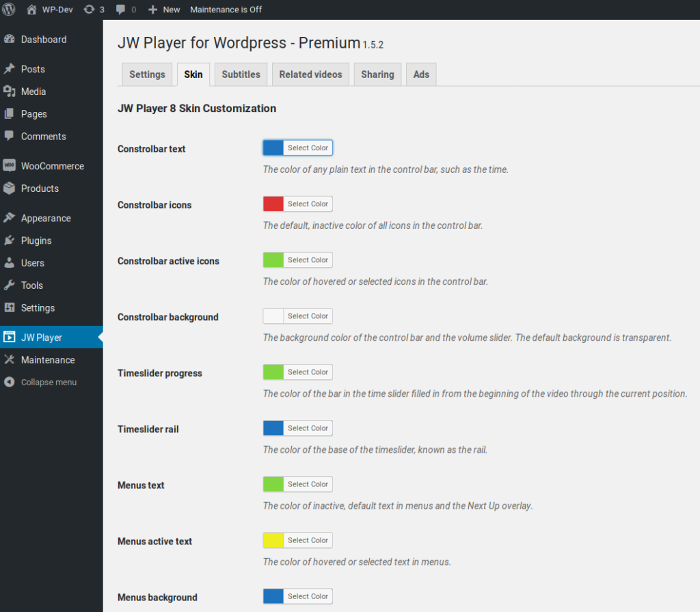700x612 pixels.
Task: Click the JW Player film icon
Action: 10,337
